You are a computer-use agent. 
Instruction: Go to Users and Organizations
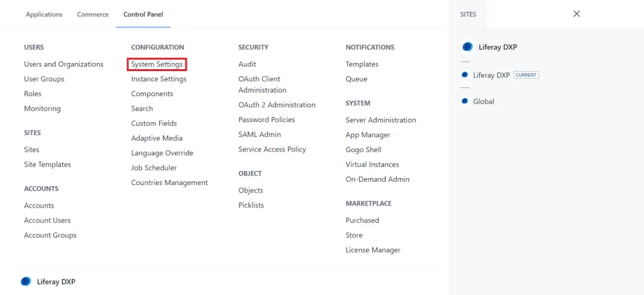coord(64,64)
